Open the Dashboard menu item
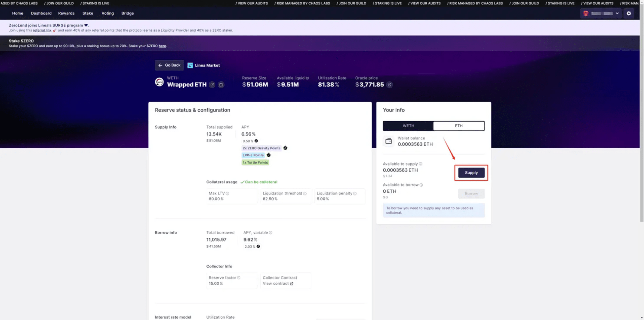Image resolution: width=644 pixels, height=320 pixels. (41, 13)
